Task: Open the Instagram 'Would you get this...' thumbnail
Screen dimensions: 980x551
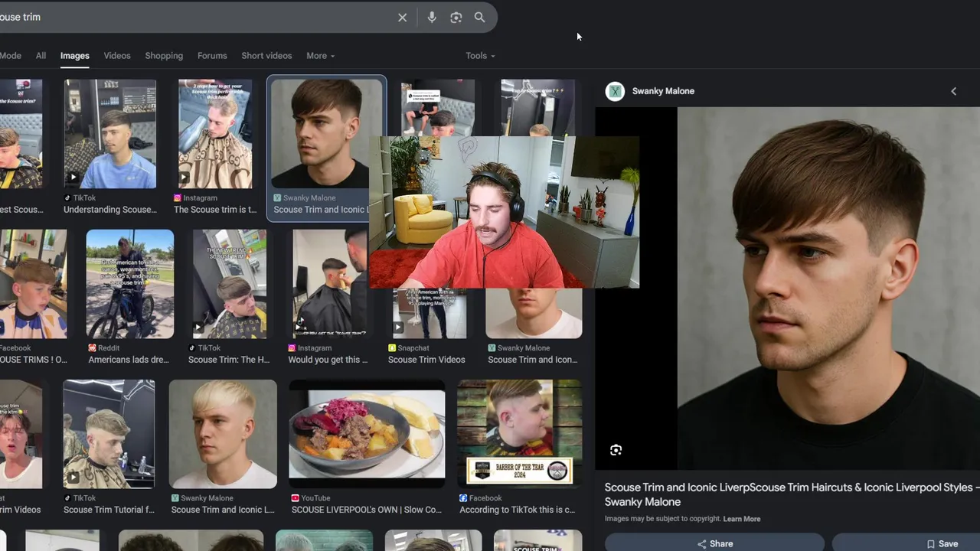Action: coord(330,284)
